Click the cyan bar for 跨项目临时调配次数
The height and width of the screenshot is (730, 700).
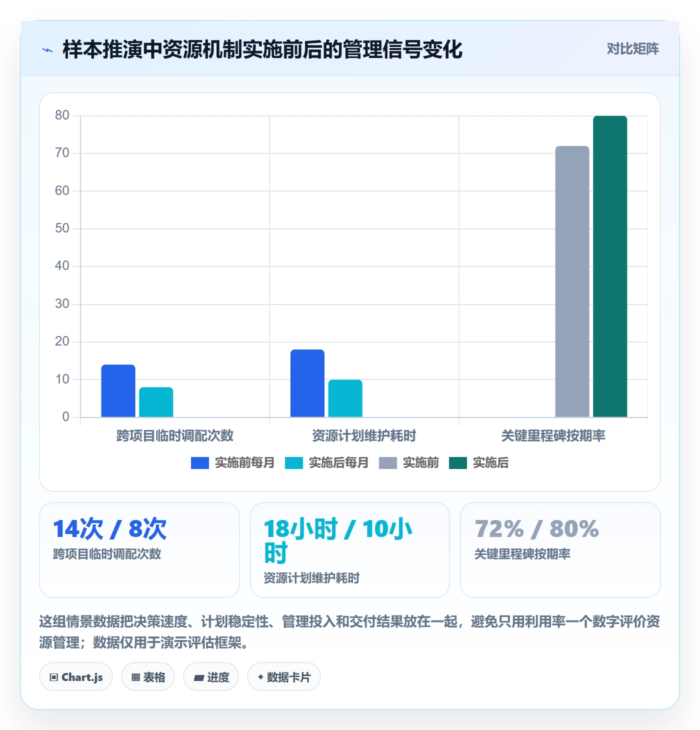pos(156,402)
